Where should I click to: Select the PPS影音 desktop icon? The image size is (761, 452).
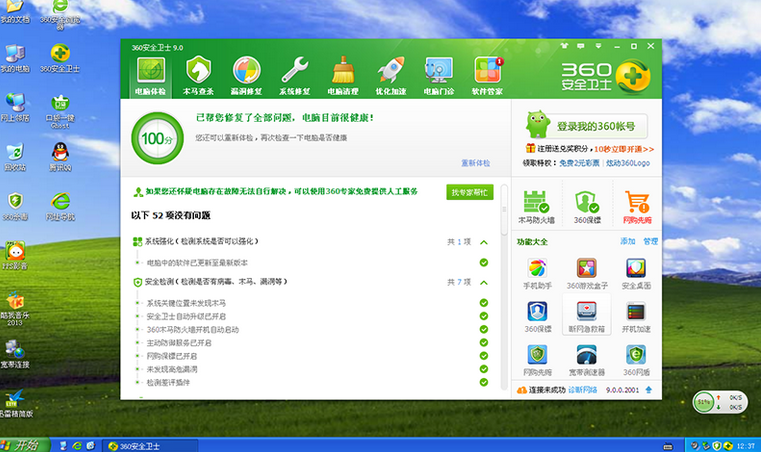pos(15,256)
